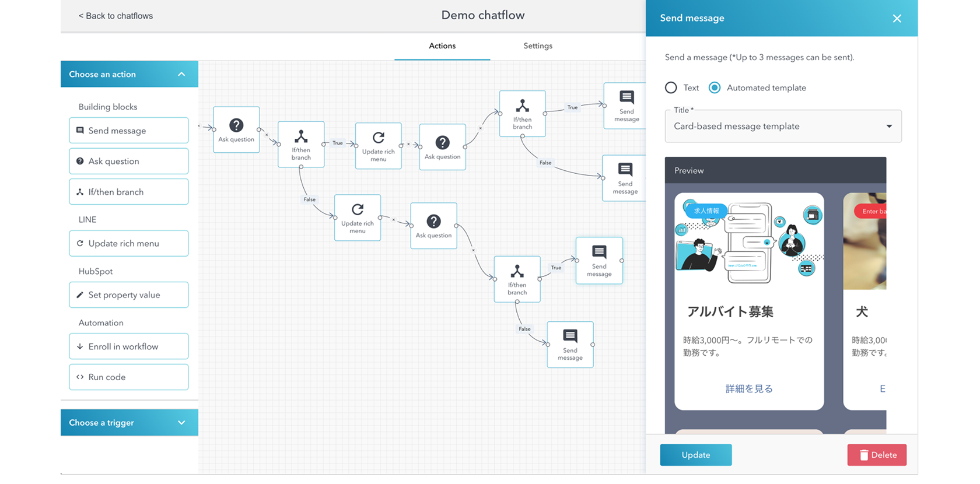
Task: Select the leftmost If/then branch node
Action: [x=301, y=144]
